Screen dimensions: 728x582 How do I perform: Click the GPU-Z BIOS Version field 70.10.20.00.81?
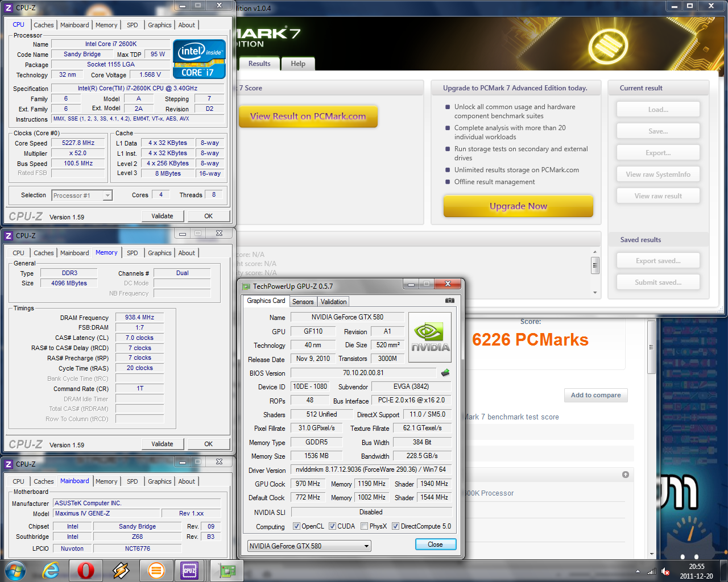pyautogui.click(x=363, y=373)
